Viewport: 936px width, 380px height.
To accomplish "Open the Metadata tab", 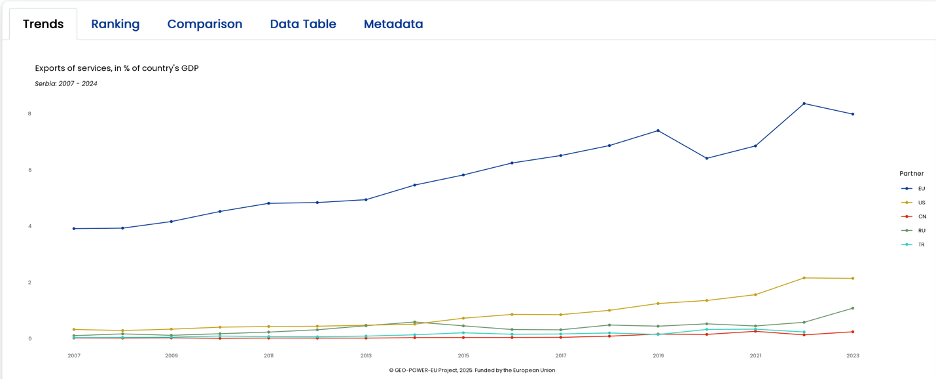I will (x=393, y=24).
